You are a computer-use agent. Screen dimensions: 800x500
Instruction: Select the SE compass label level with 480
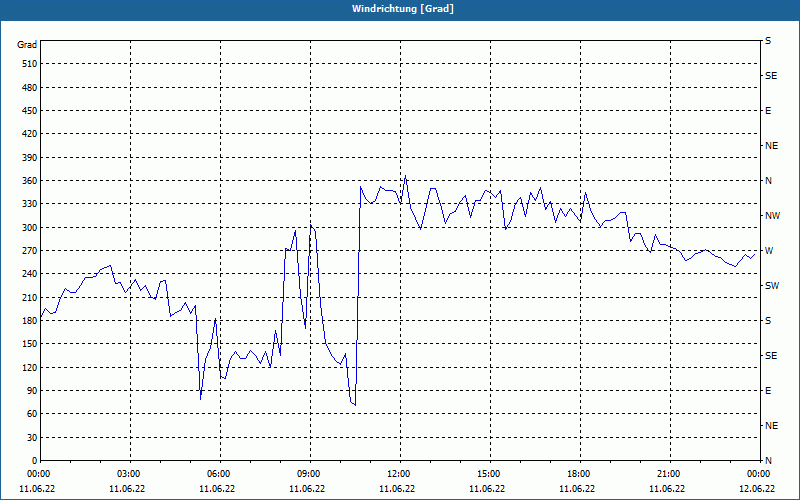coord(771,76)
